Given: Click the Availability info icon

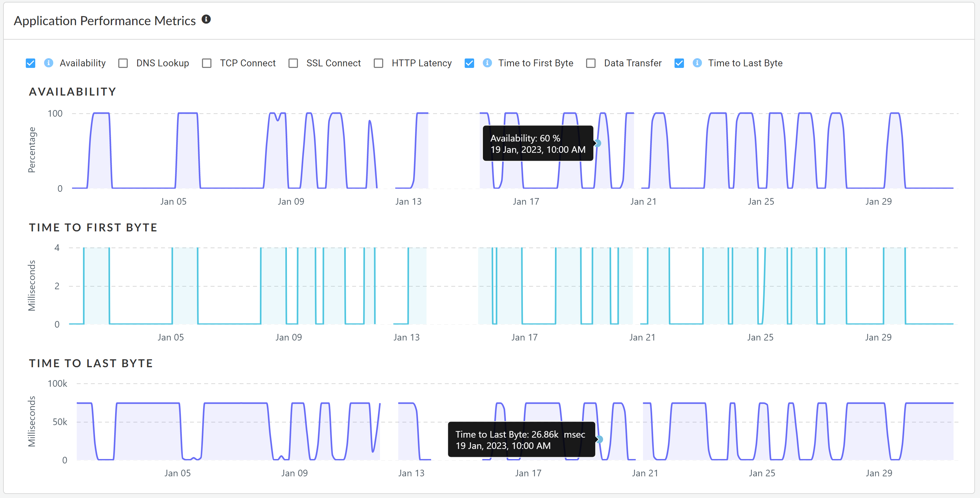Looking at the screenshot, I should tap(49, 63).
